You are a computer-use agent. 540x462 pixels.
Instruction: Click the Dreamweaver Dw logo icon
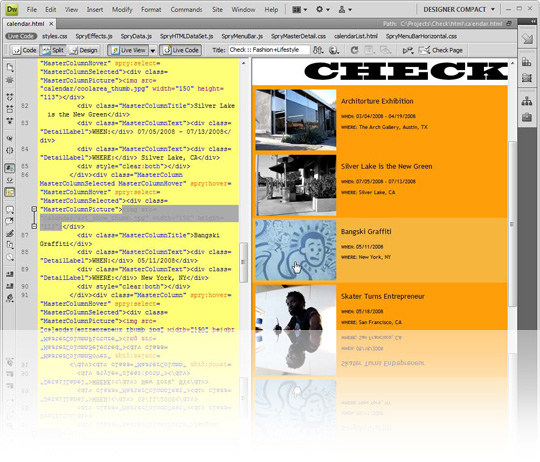coord(12,10)
